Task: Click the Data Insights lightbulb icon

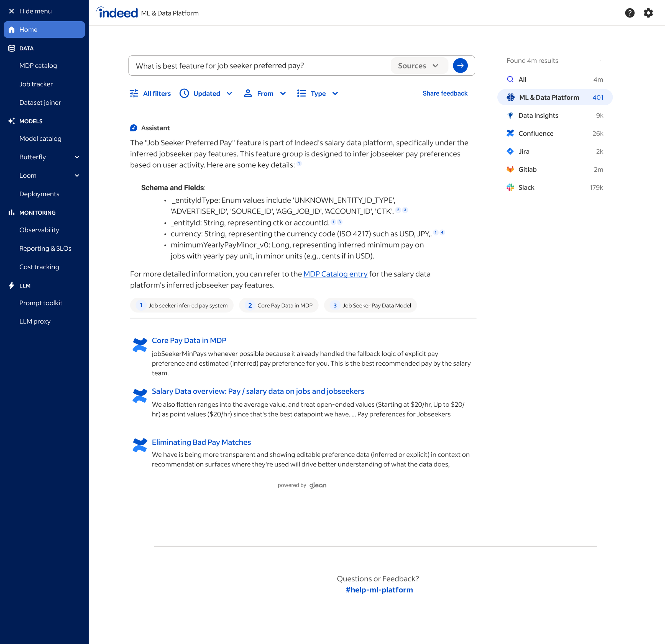Action: [x=510, y=115]
